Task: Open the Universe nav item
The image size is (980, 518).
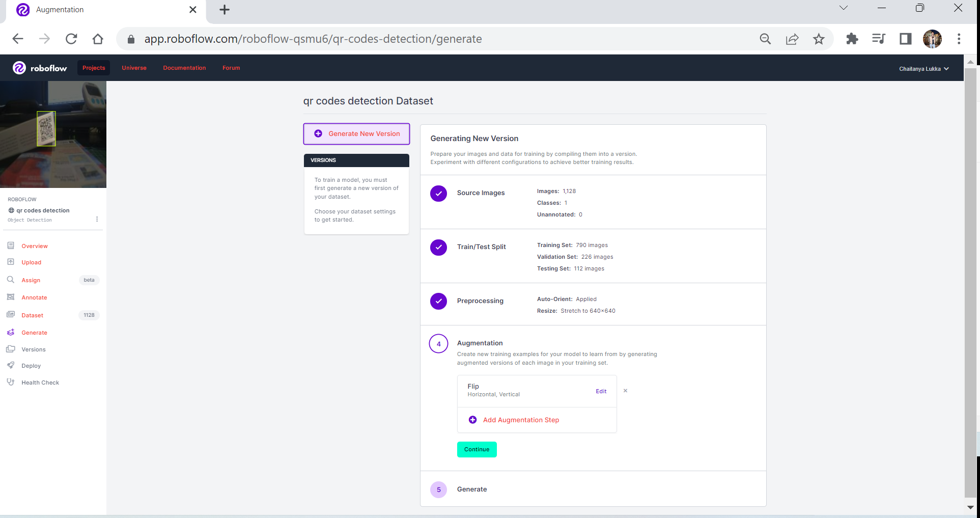Action: click(x=134, y=68)
